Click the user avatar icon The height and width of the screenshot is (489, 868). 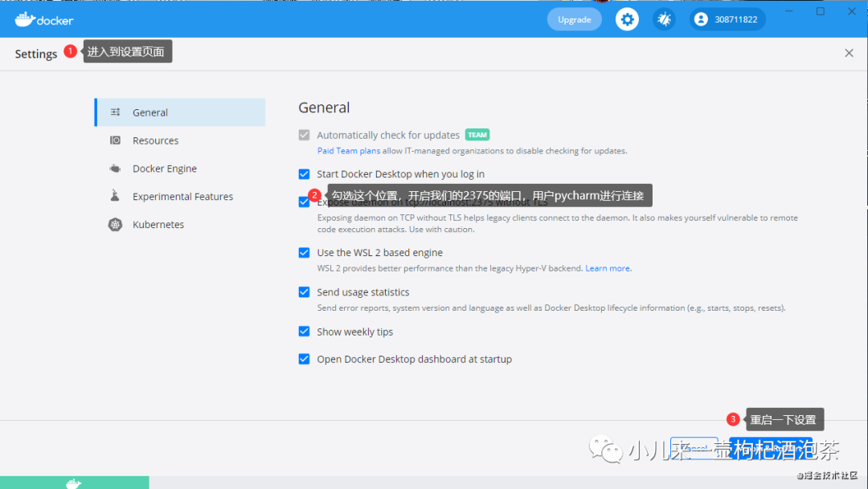click(701, 19)
